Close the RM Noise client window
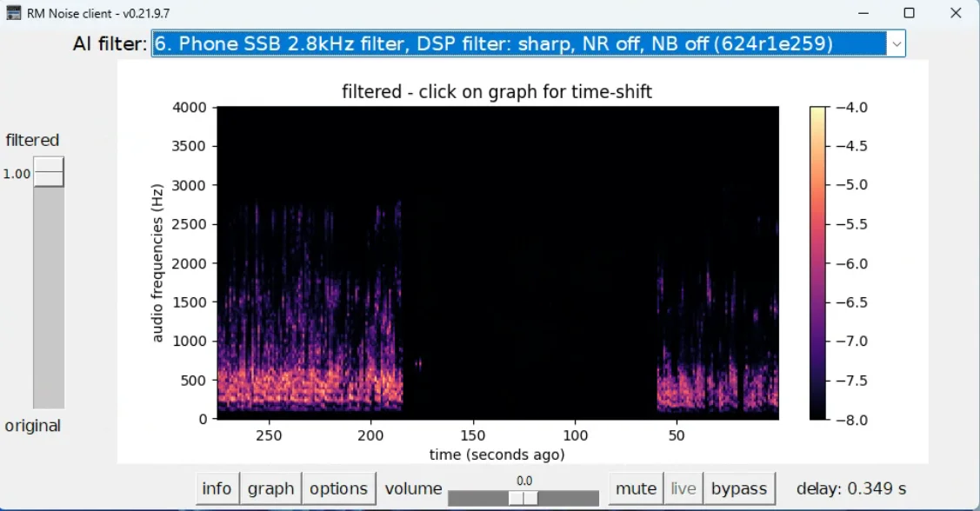 [956, 12]
